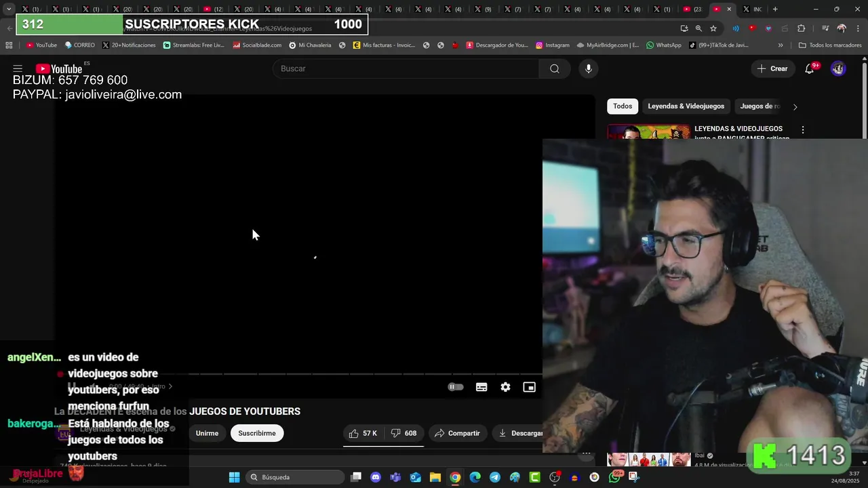Switch the autoplay toggle in player
868x488 pixels.
click(456, 387)
